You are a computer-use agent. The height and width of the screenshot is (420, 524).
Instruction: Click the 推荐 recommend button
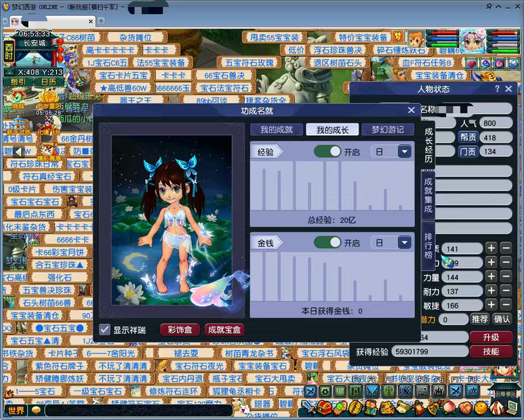coord(480,319)
